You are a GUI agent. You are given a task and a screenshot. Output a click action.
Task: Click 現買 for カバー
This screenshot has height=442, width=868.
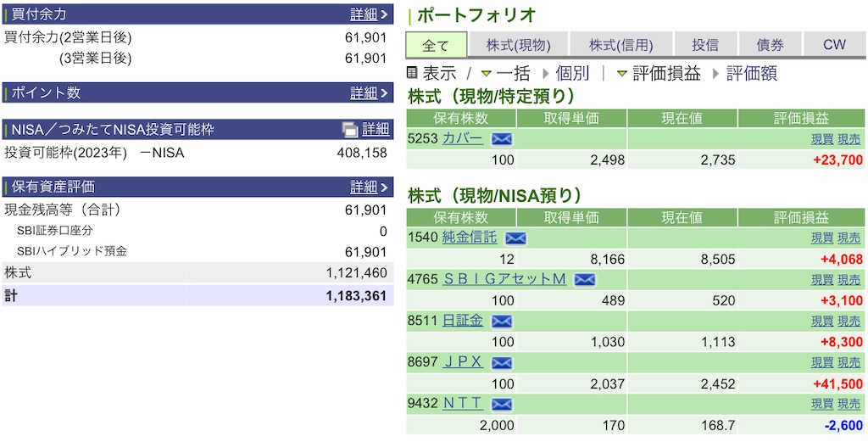tap(822, 140)
